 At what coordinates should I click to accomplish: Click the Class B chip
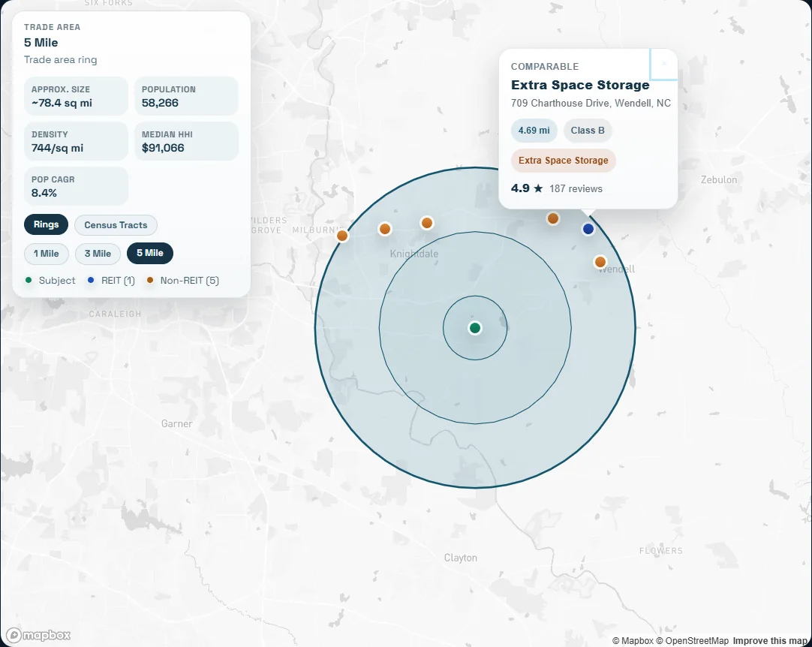pyautogui.click(x=588, y=131)
